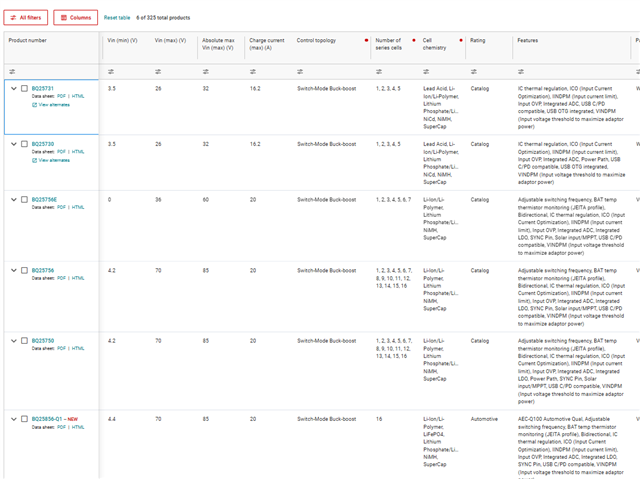
Task: Open the All filters panel
Action: (26, 18)
